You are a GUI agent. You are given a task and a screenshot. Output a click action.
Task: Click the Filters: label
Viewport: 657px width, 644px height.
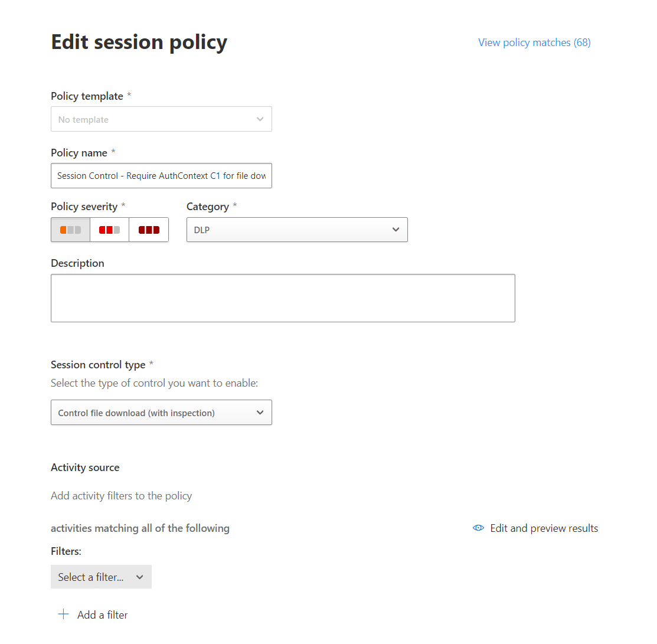point(66,551)
